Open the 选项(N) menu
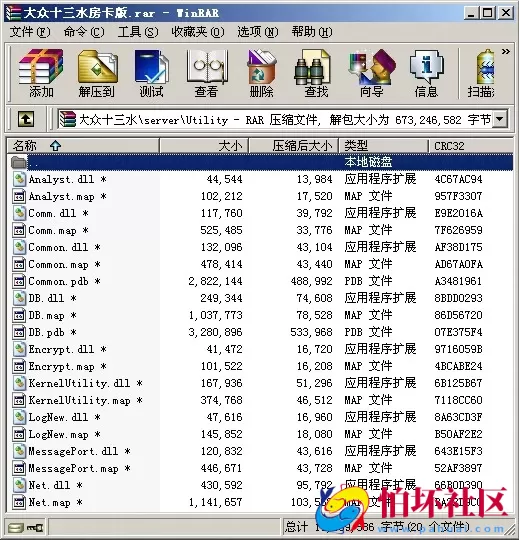 click(258, 32)
